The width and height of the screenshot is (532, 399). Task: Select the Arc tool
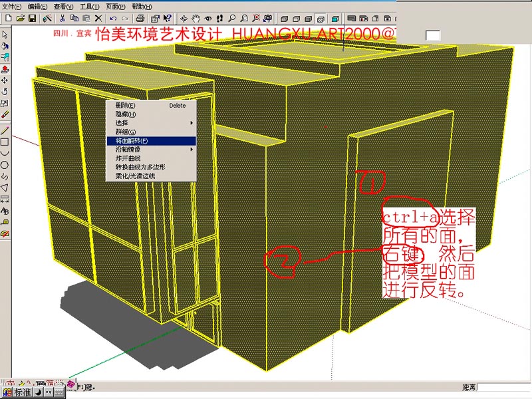[5, 154]
